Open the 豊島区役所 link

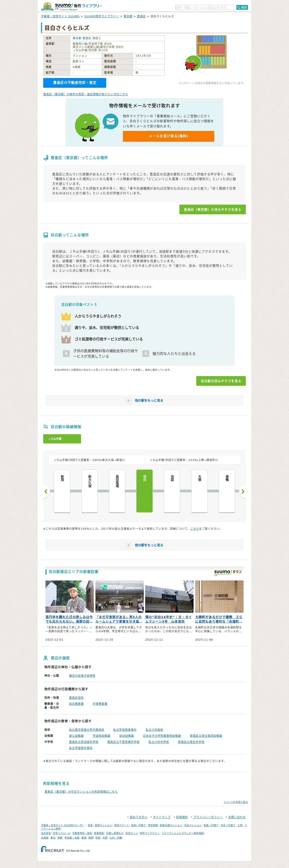[76, 698]
